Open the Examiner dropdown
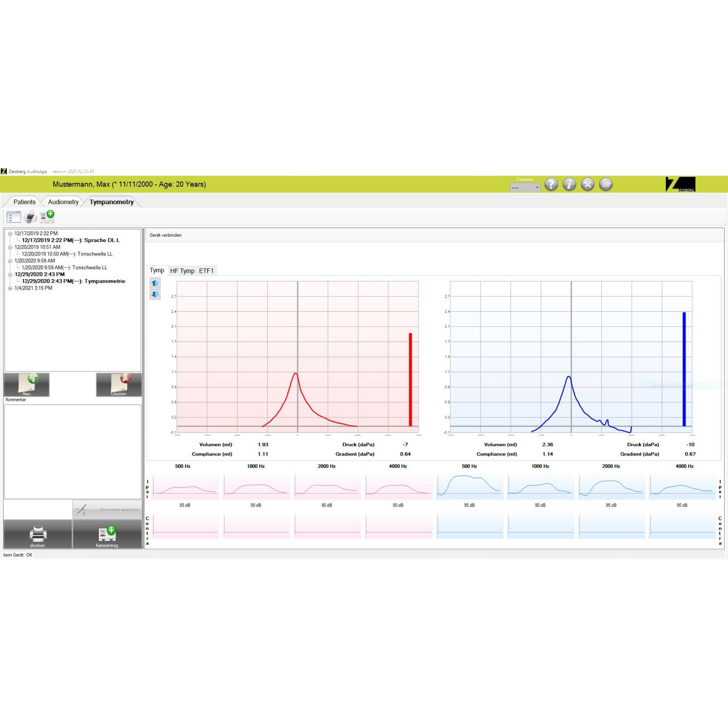Screen dimensions: 728x728 (x=525, y=187)
